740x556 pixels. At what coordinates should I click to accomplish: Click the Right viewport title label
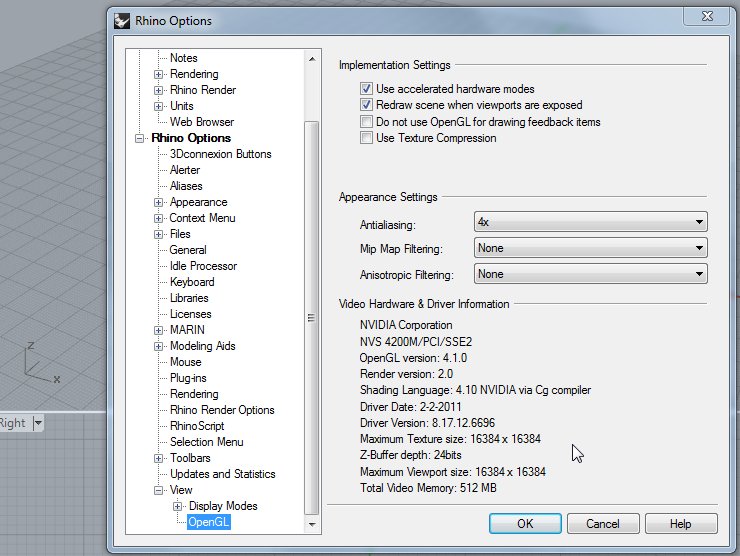[13, 423]
